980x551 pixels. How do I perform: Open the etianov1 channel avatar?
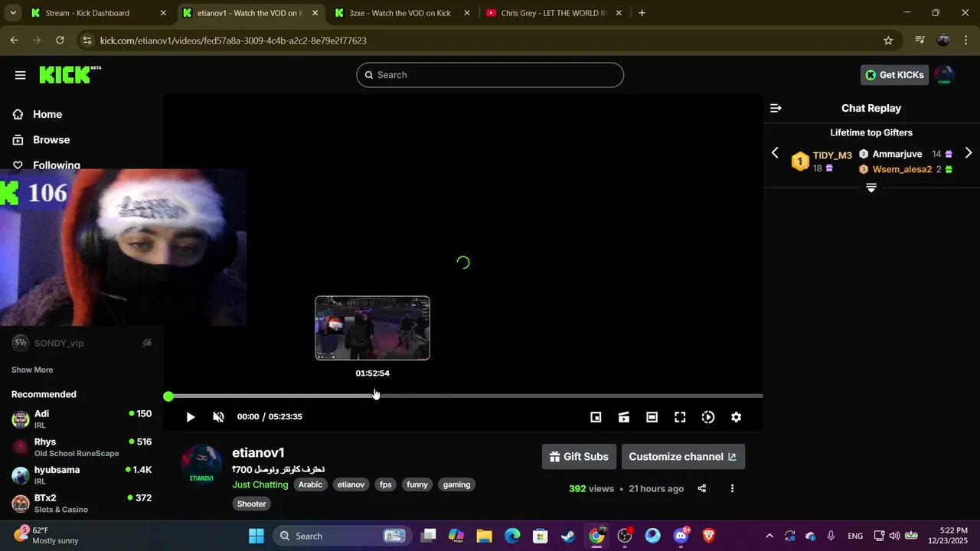click(202, 465)
